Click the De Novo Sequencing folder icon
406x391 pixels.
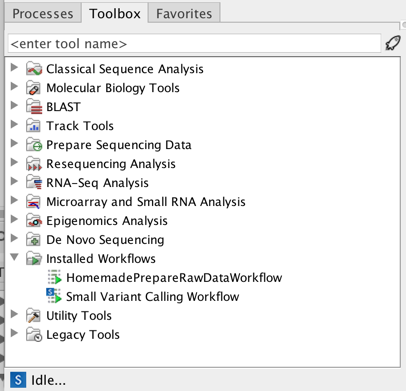[x=34, y=240]
